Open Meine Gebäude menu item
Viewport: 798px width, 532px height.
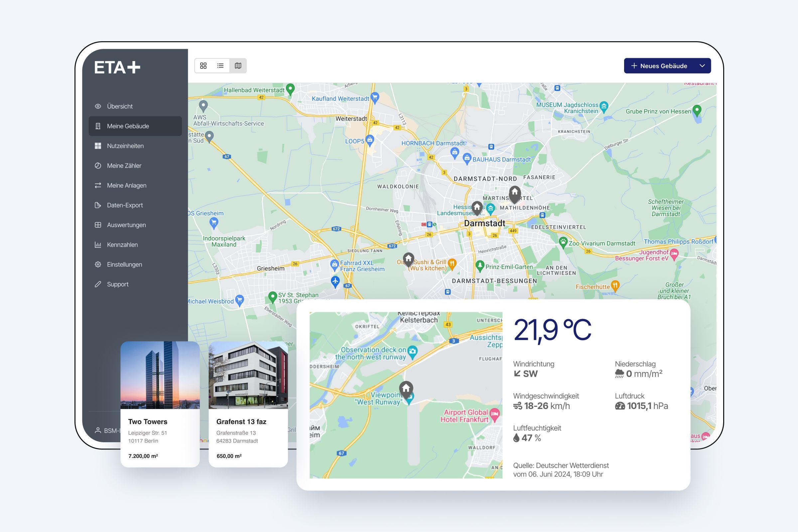coord(135,126)
